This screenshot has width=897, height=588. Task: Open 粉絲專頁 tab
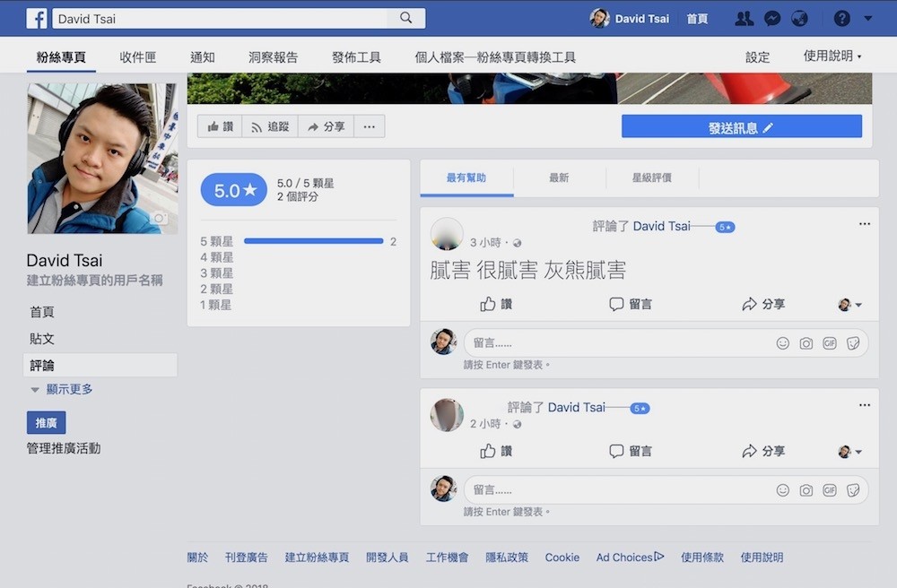coord(61,57)
